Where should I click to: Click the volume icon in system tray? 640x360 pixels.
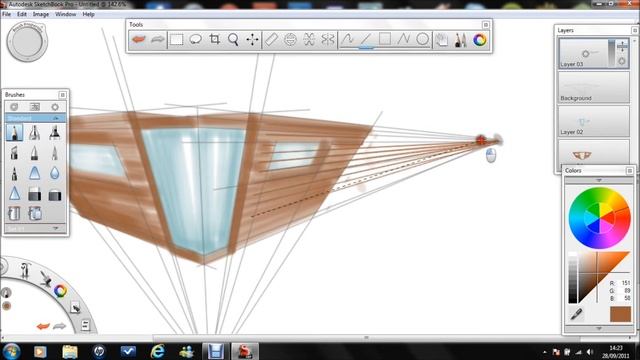[x=589, y=352]
